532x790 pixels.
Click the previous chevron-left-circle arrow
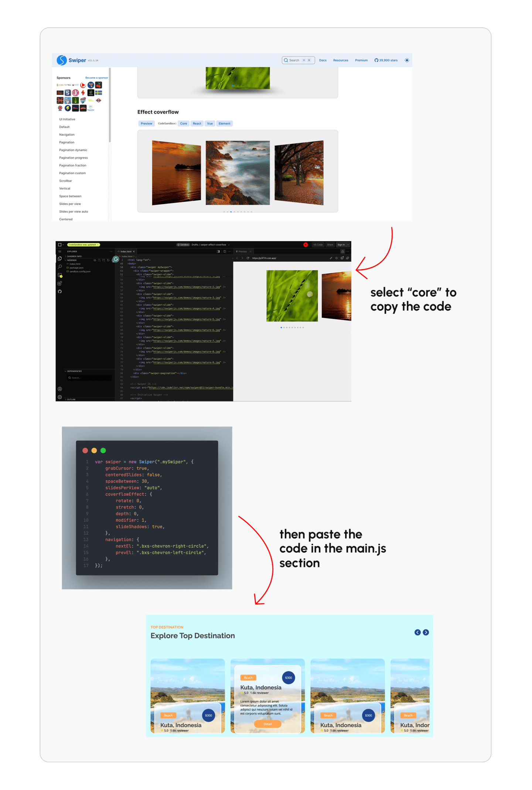pos(417,633)
